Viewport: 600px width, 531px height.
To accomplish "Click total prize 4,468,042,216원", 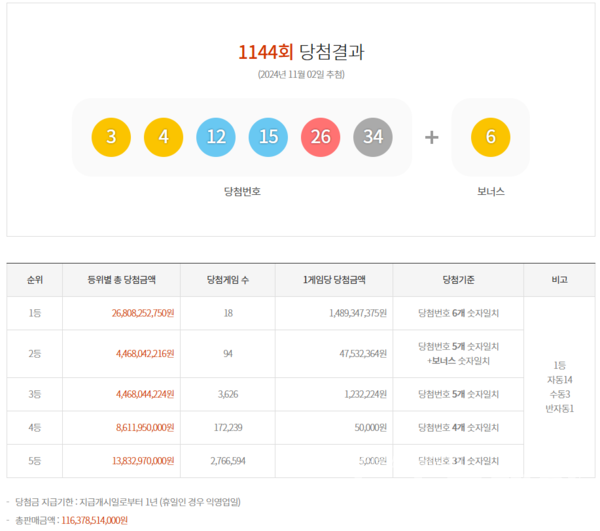I will pyautogui.click(x=145, y=353).
